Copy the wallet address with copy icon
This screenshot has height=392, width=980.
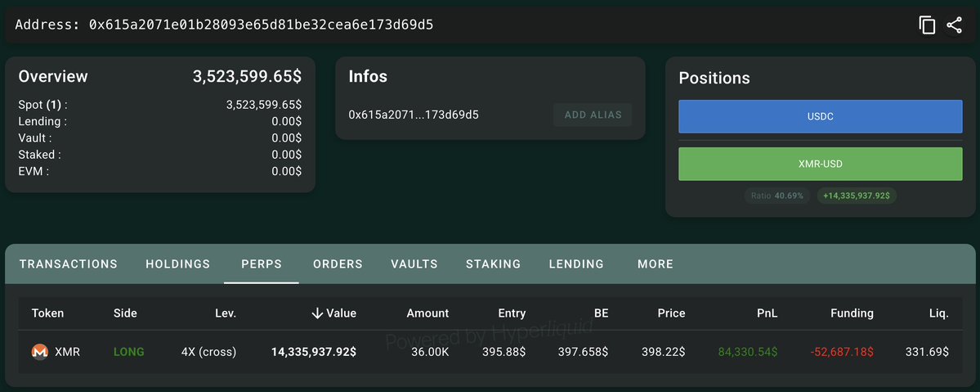click(927, 25)
